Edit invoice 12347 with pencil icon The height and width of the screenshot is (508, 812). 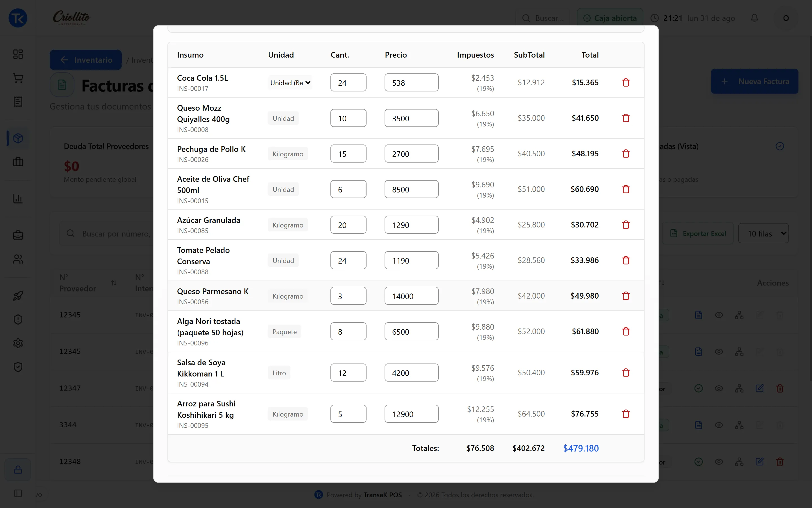click(x=760, y=388)
